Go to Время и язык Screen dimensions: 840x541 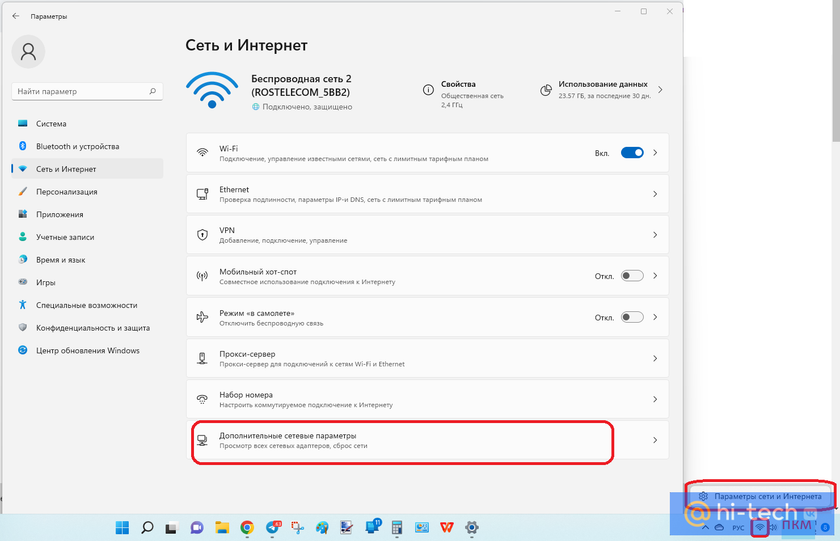point(87,260)
